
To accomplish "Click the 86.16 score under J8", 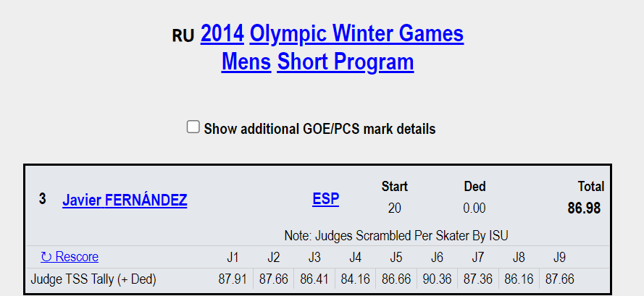I will click(x=519, y=279).
